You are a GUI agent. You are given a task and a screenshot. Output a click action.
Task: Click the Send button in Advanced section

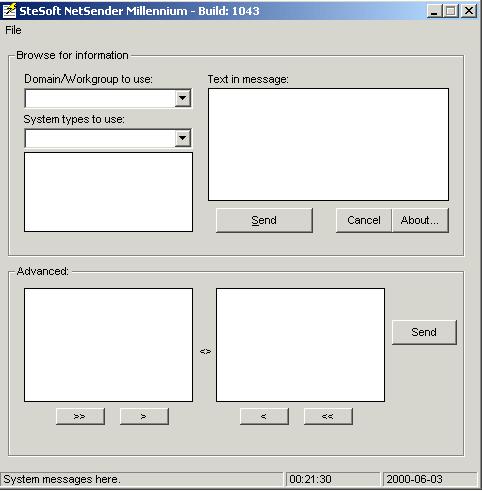pos(424,332)
